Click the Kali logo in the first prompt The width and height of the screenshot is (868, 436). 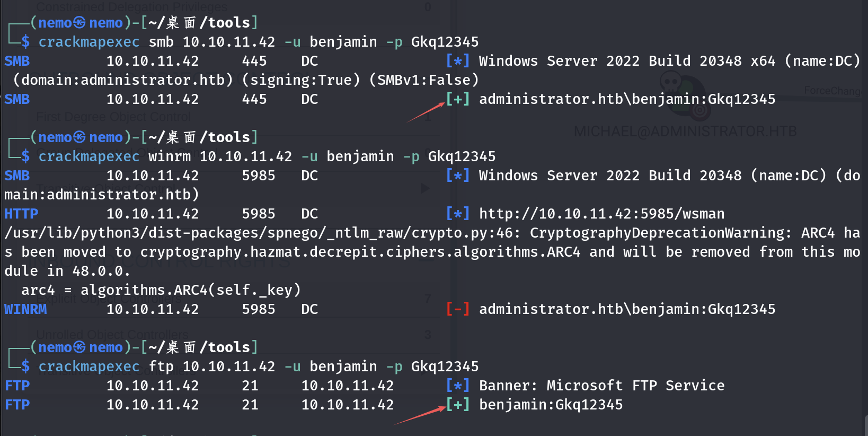coord(79,23)
